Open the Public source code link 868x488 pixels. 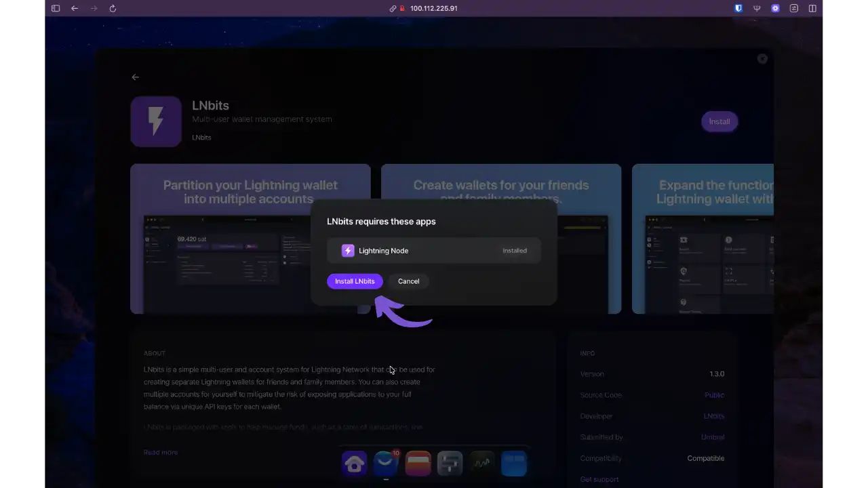714,395
